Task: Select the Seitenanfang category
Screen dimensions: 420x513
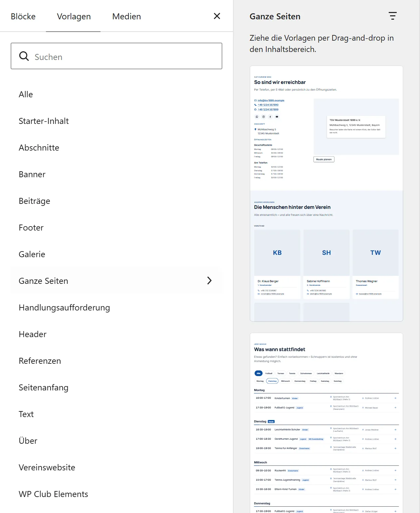Action: pyautogui.click(x=116, y=387)
